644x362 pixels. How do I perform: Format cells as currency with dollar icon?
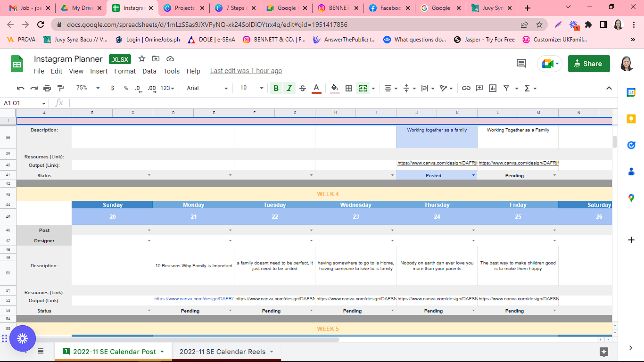113,88
